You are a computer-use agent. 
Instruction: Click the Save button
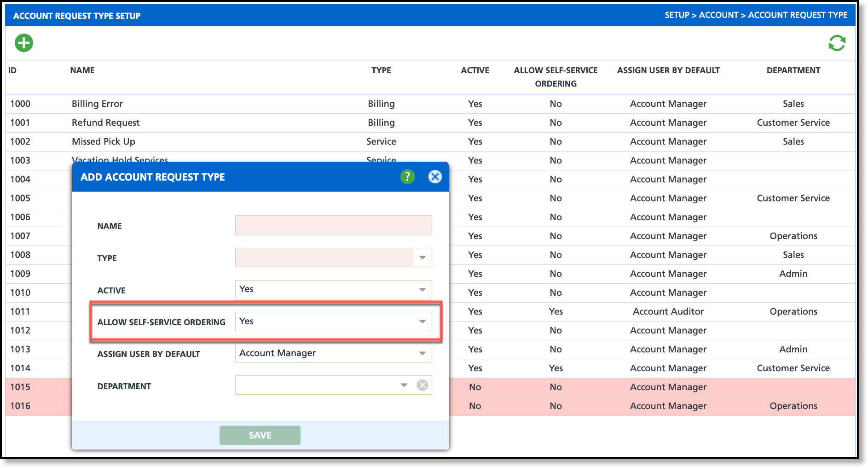point(260,435)
